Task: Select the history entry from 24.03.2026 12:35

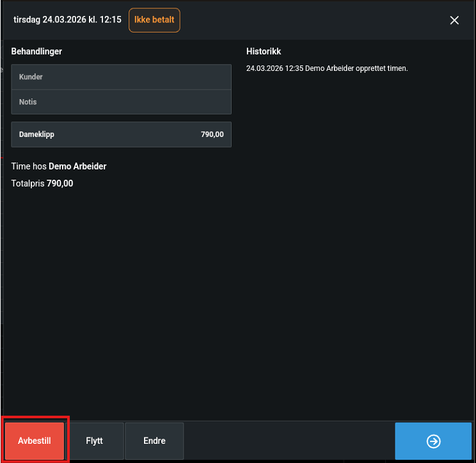Action: [326, 68]
